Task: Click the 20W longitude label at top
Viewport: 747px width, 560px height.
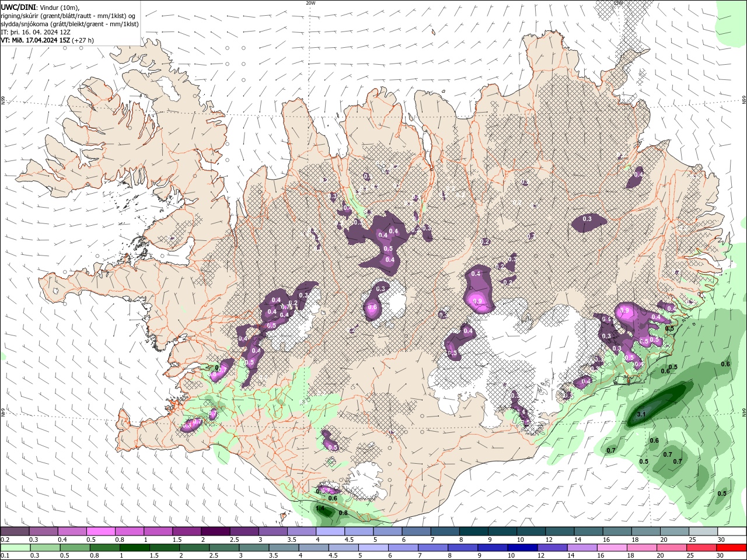Action: tap(310, 3)
